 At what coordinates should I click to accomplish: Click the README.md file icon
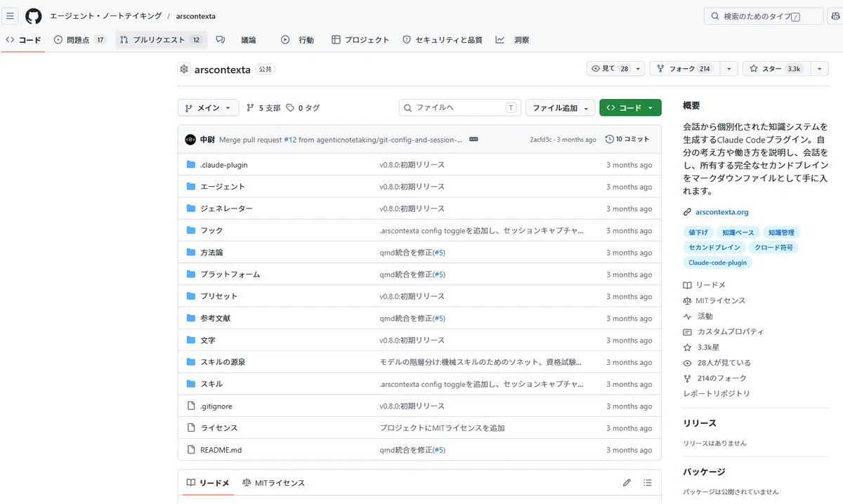click(191, 450)
